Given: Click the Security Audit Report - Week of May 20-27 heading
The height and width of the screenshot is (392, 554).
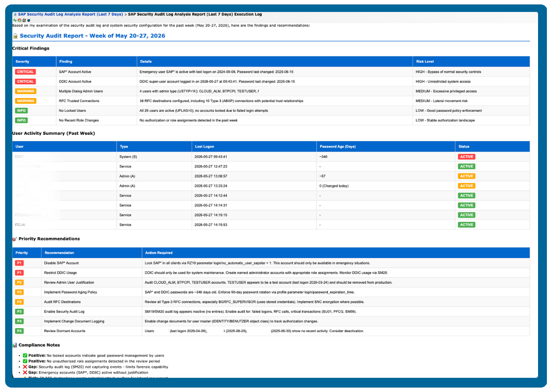Looking at the screenshot, I should (92, 35).
